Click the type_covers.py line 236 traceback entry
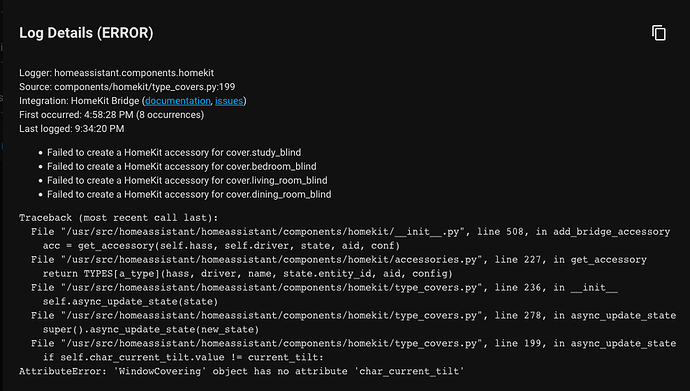Image resolution: width=690 pixels, height=391 pixels. [324, 288]
